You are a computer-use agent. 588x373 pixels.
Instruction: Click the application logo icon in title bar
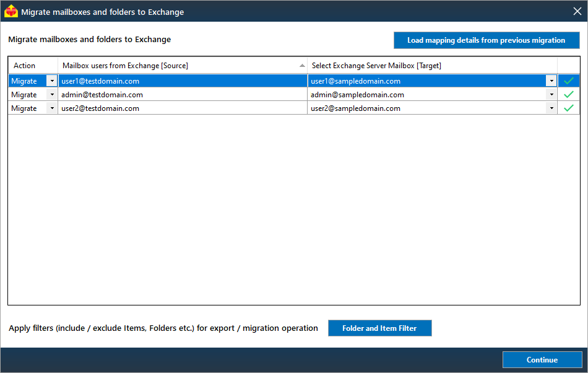click(11, 11)
